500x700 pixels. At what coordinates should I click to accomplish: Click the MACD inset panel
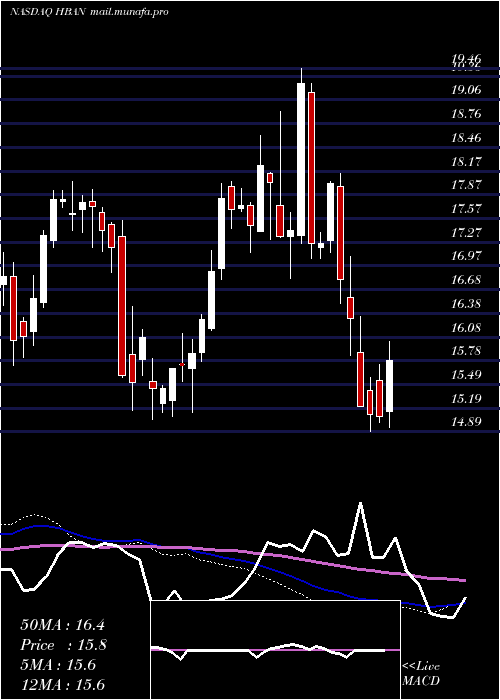tap(275, 650)
